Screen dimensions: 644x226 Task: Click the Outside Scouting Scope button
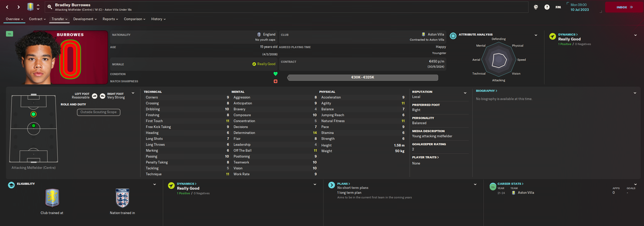click(x=99, y=112)
